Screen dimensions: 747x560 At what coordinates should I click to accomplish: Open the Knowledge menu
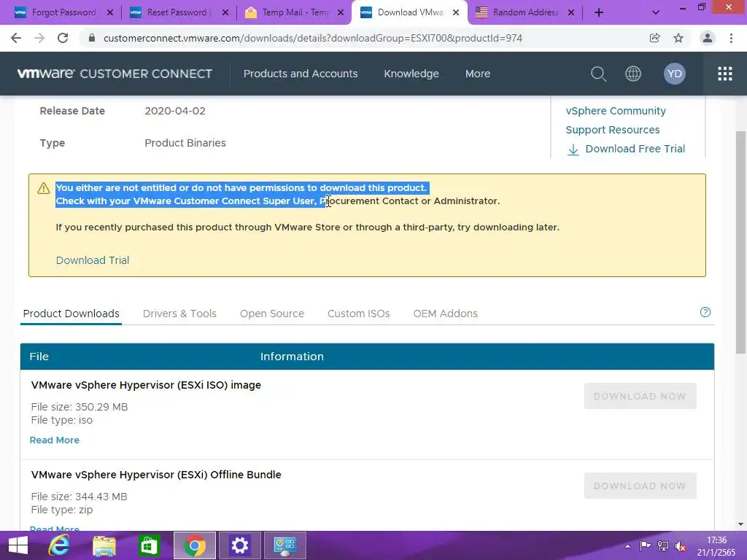tap(411, 74)
